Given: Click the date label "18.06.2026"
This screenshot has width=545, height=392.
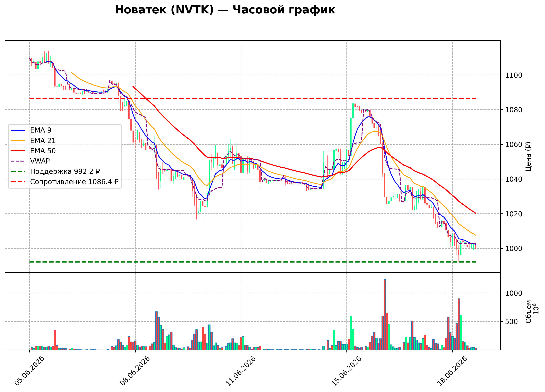Looking at the screenshot, I should pyautogui.click(x=452, y=371).
